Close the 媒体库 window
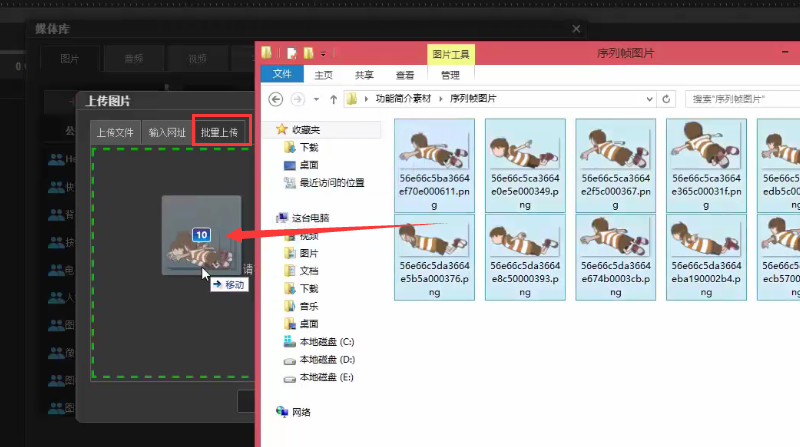 coord(576,29)
